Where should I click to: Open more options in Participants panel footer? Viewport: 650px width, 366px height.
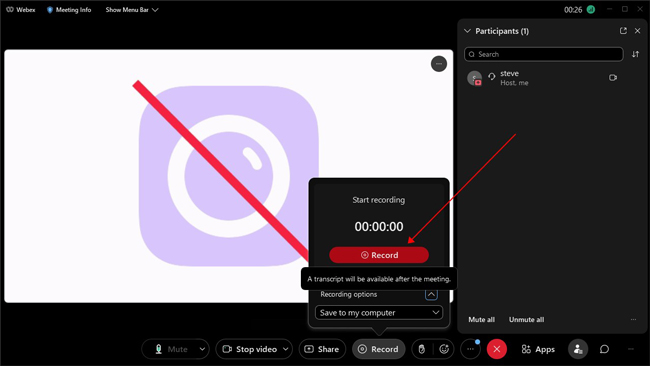633,320
